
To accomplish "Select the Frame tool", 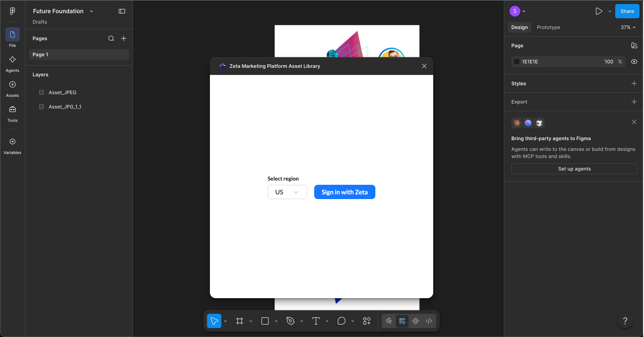I will point(240,321).
